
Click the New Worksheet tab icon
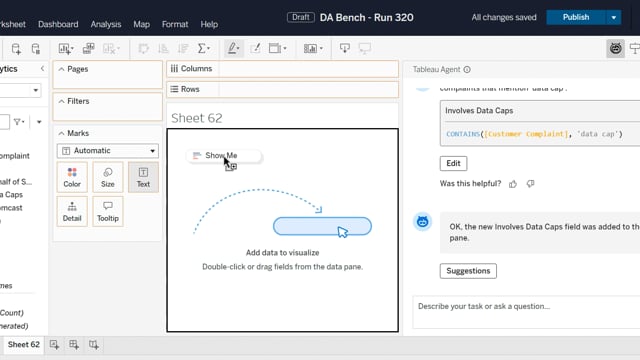[x=54, y=344]
